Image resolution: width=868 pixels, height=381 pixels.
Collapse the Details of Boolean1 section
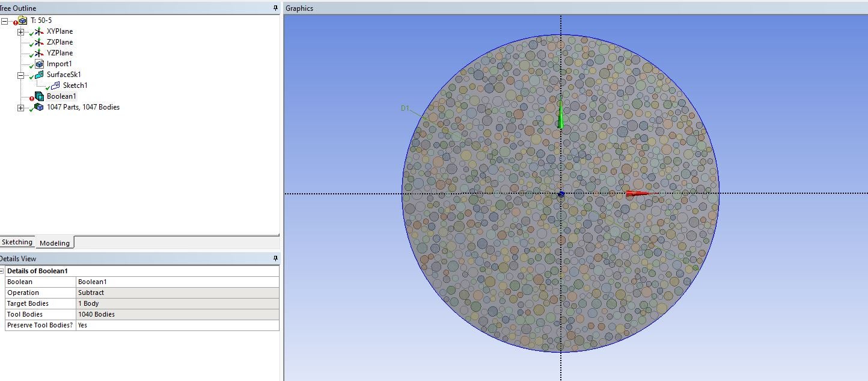point(2,271)
